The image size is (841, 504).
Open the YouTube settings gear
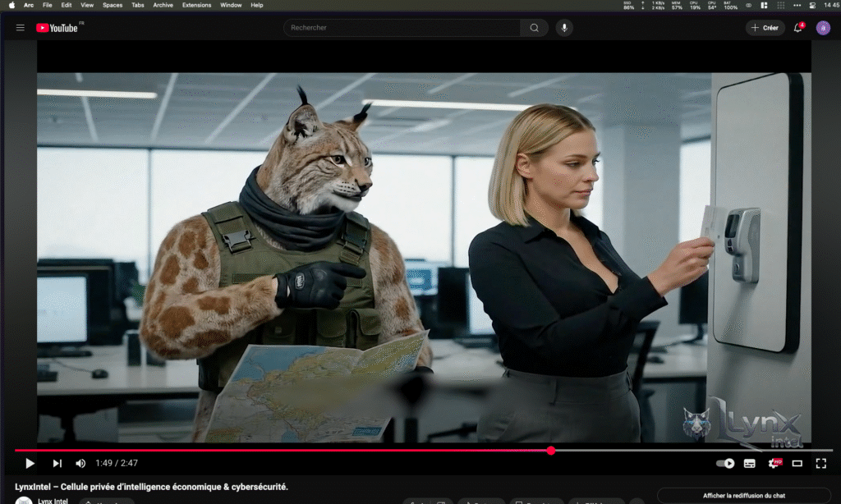click(773, 463)
